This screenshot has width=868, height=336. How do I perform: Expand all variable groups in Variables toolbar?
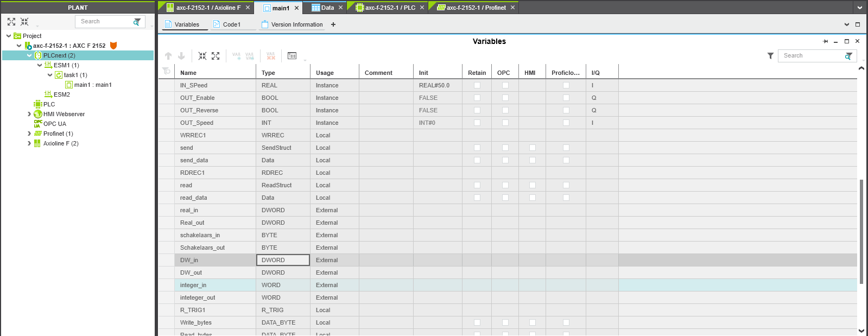click(x=216, y=56)
